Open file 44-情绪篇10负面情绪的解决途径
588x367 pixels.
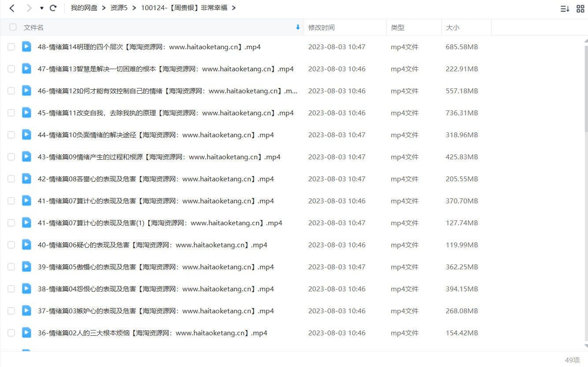(156, 135)
